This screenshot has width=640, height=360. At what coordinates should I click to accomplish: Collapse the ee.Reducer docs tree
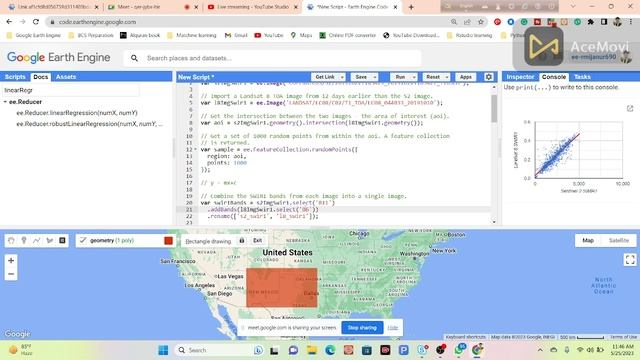(5, 102)
